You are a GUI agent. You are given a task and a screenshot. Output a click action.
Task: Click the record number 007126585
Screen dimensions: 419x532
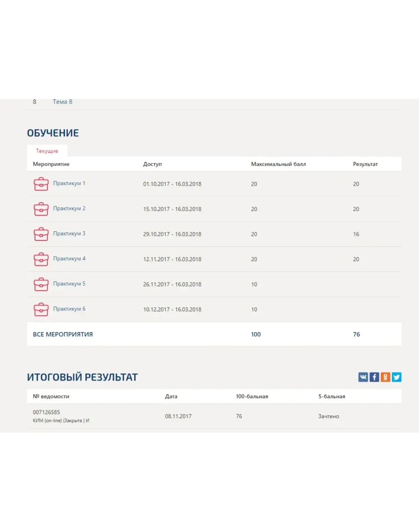click(47, 412)
